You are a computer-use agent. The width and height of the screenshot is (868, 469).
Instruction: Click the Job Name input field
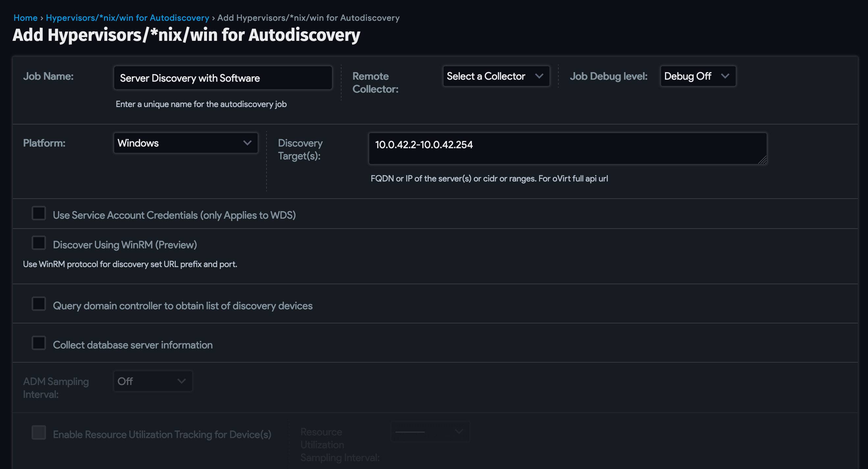coord(223,78)
